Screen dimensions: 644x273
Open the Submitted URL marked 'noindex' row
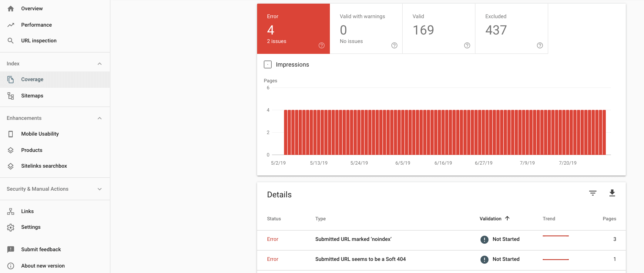pyautogui.click(x=441, y=240)
